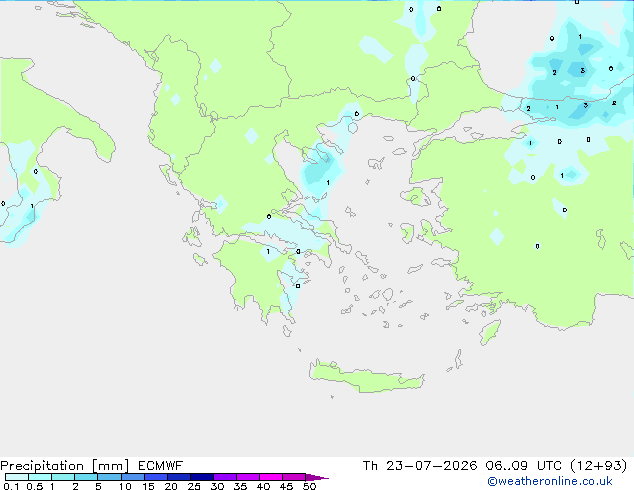Click the 'ECMWF' model label
Image resolution: width=634 pixels, height=490 pixels.
coord(161,466)
